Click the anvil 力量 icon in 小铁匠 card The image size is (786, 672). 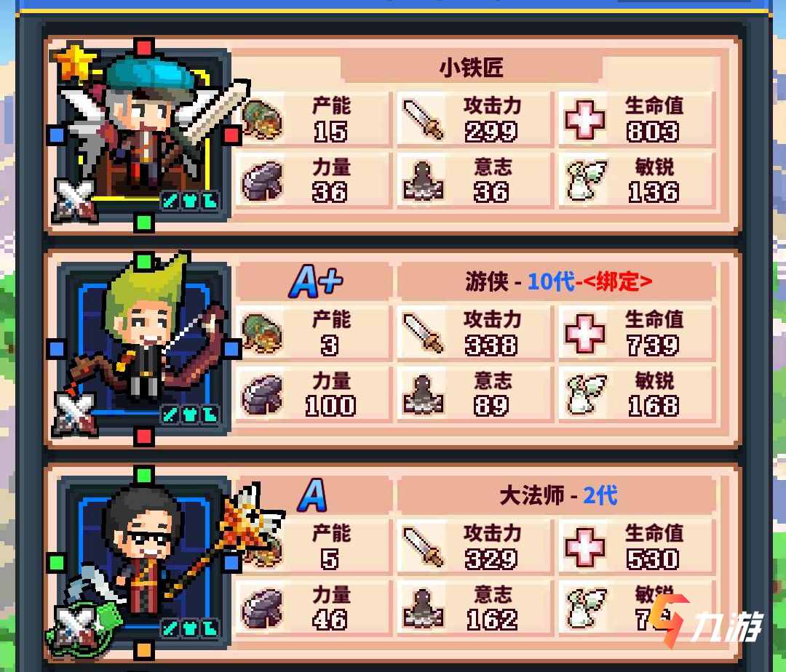[262, 181]
